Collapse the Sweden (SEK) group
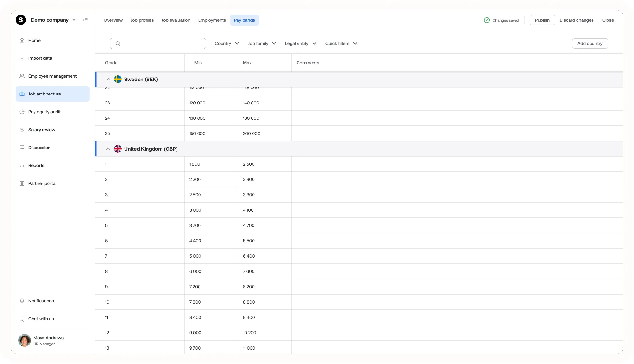This screenshot has height=364, width=634. click(108, 79)
